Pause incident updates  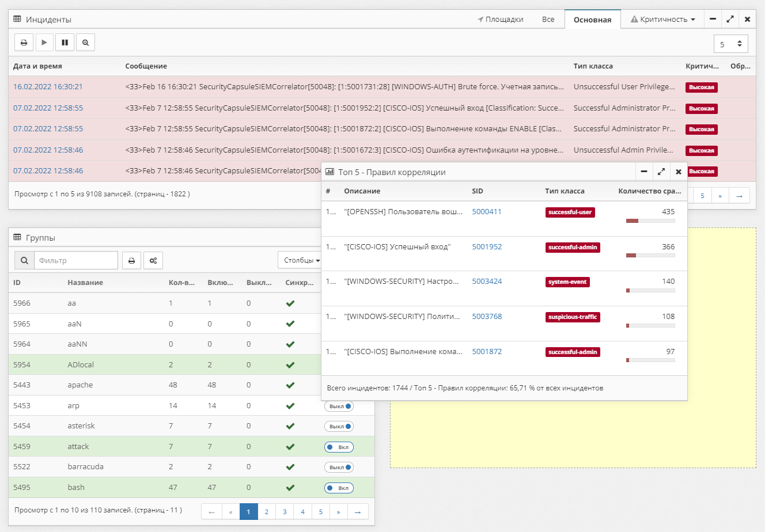(65, 43)
